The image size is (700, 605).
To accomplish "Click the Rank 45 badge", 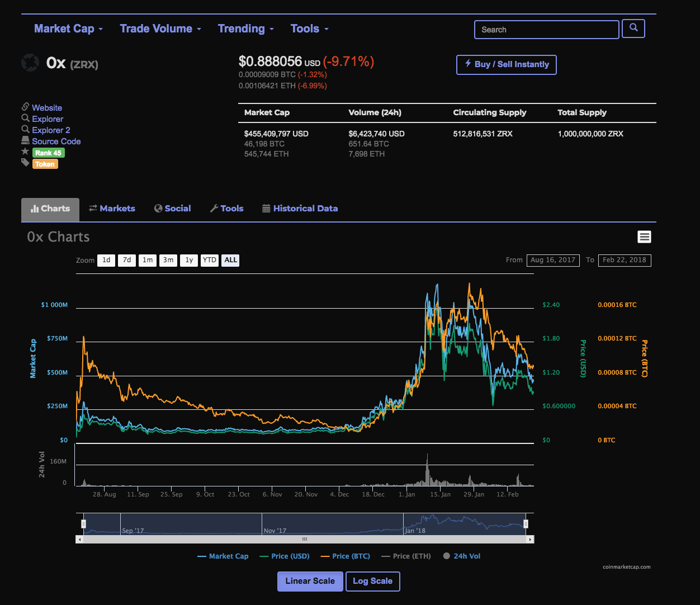I will [x=49, y=153].
